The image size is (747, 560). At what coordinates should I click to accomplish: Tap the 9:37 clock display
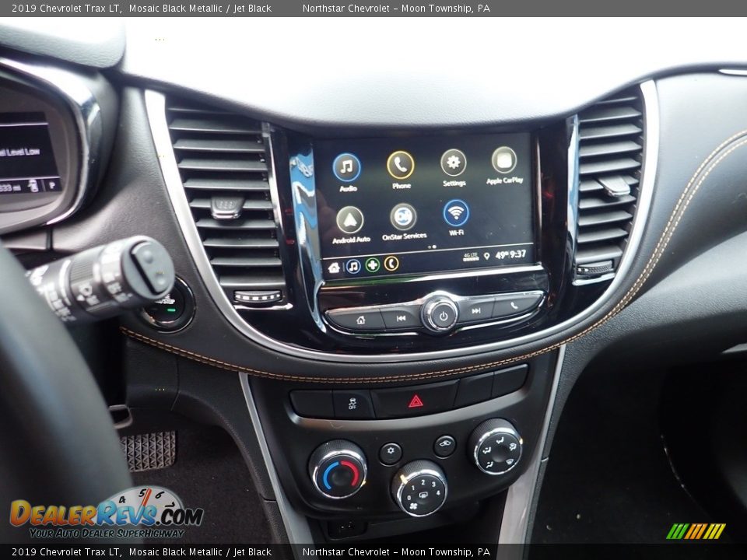click(518, 254)
